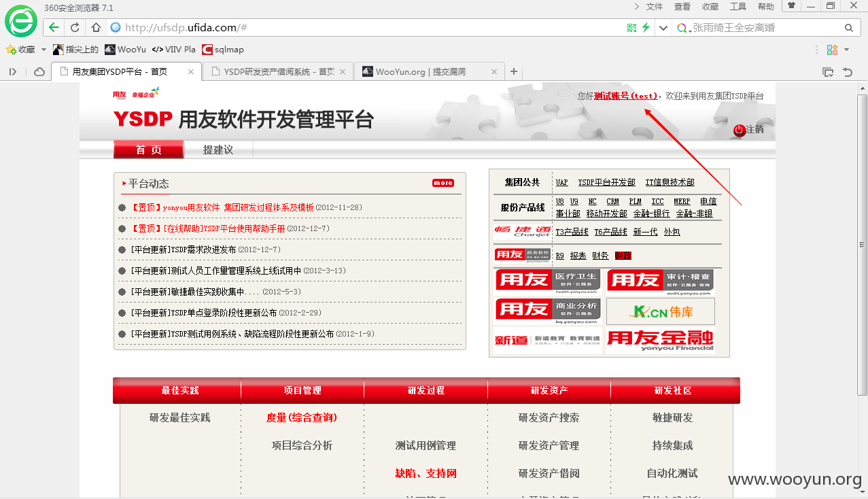Screen dimensions: 868x499
Task: Click the cloud sync icon beside tabs
Action: point(39,71)
